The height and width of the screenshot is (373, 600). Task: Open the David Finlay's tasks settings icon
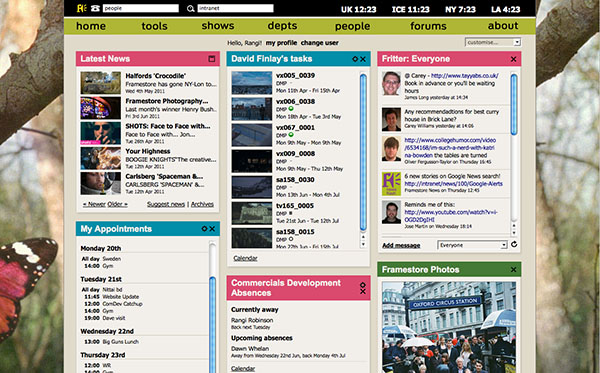pyautogui.click(x=355, y=59)
